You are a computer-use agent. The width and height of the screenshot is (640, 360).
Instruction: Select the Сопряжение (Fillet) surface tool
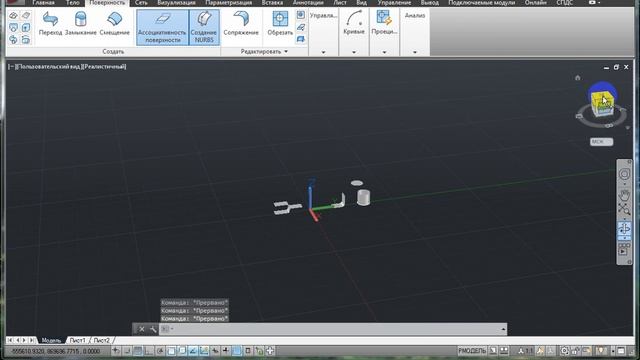(x=241, y=23)
